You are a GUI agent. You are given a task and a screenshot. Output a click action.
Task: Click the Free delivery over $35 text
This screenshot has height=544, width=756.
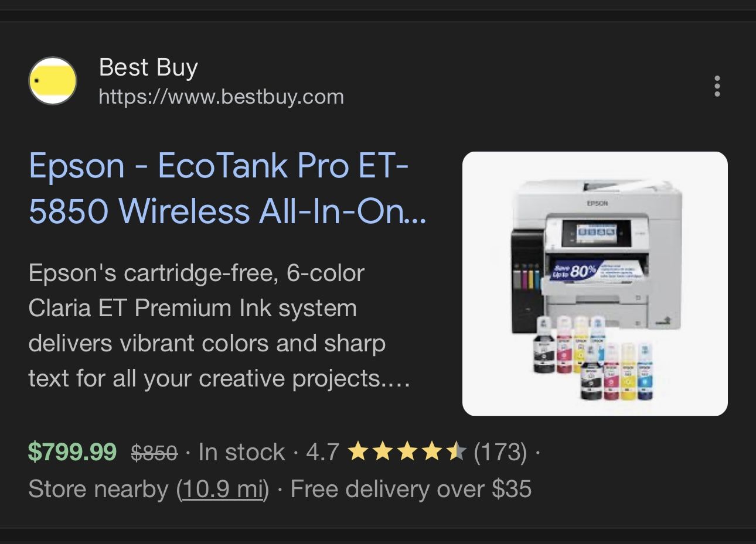(411, 489)
